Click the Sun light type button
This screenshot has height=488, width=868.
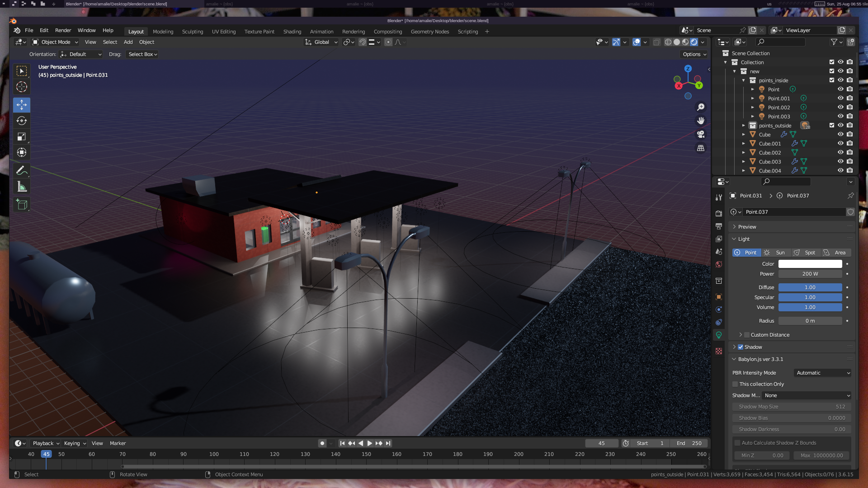(776, 253)
